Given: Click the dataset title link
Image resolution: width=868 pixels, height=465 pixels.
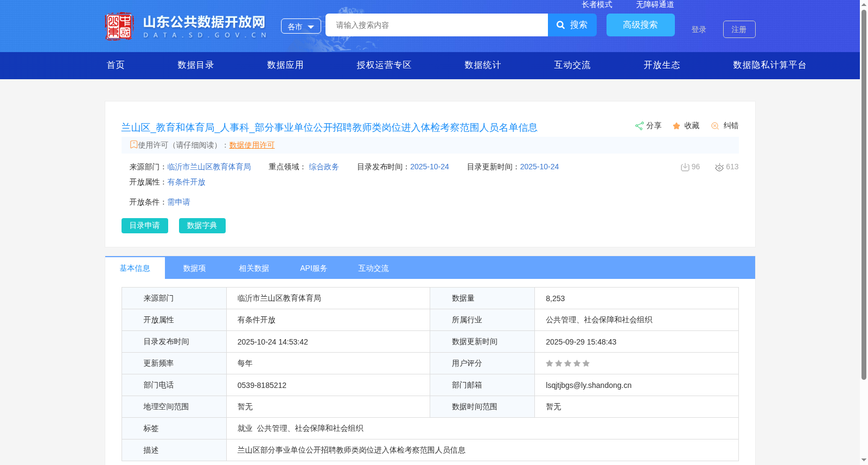Looking at the screenshot, I should (x=329, y=128).
